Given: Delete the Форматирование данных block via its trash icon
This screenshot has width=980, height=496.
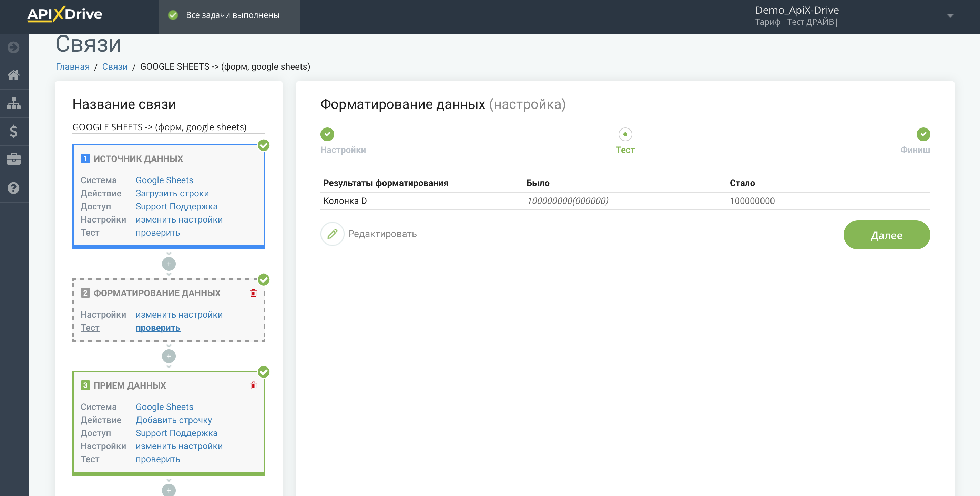Looking at the screenshot, I should tap(253, 293).
